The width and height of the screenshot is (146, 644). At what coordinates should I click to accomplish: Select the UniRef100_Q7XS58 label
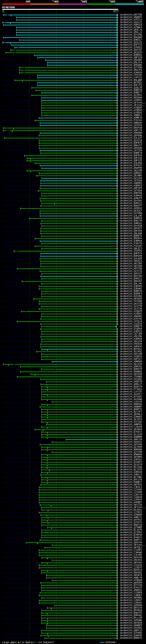tap(131, 67)
